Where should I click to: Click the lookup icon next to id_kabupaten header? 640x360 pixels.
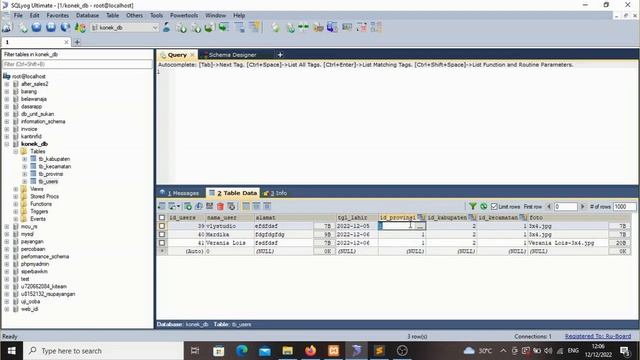pos(472,218)
